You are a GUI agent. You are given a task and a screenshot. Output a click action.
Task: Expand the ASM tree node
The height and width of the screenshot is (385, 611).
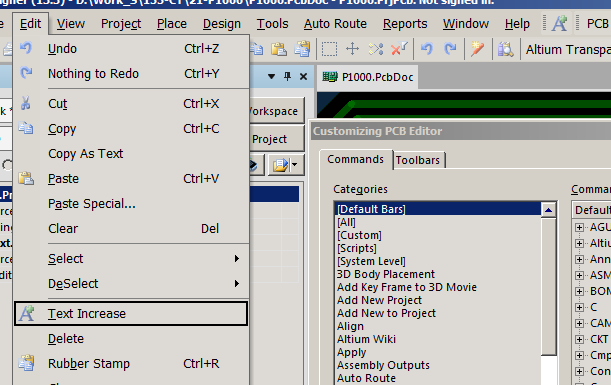click(x=579, y=275)
